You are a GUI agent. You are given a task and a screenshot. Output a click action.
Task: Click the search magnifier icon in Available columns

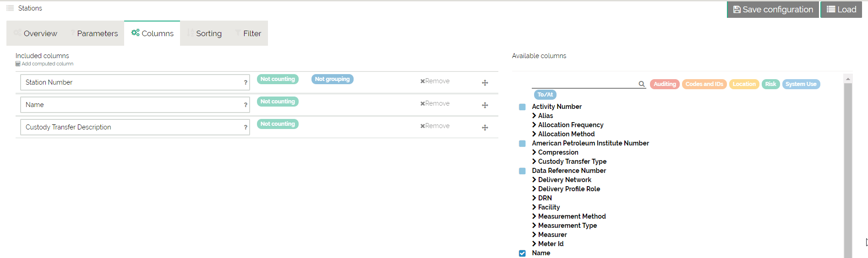[641, 84]
